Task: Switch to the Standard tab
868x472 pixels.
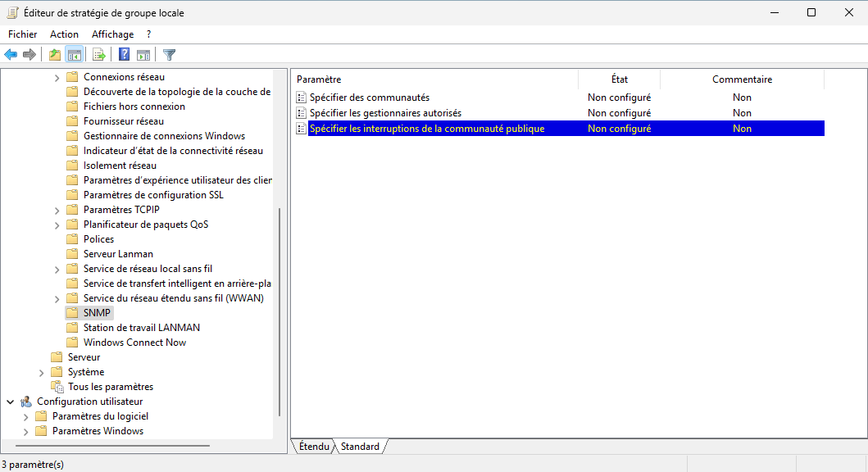Action: point(360,447)
